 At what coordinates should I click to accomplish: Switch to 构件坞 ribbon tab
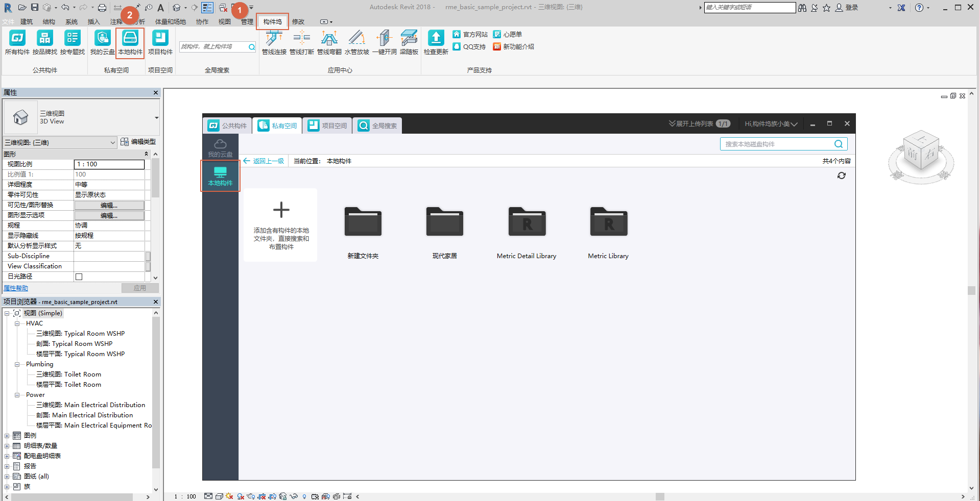(x=272, y=21)
